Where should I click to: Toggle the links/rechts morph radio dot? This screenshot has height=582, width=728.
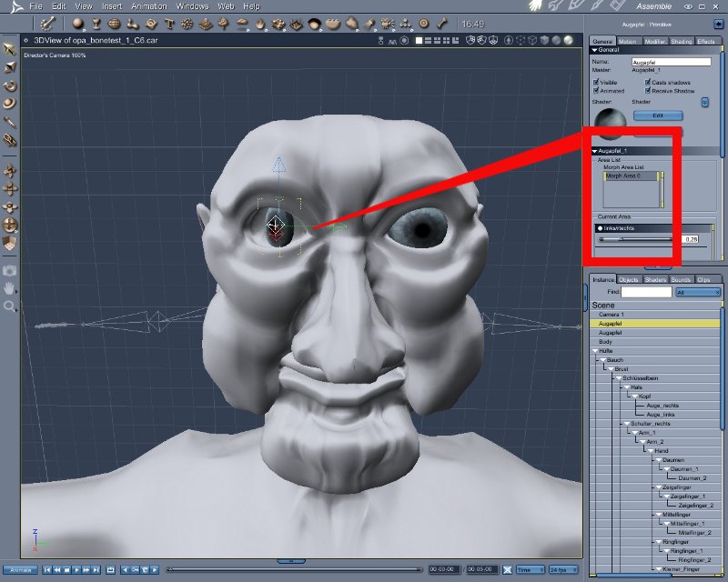(600, 228)
